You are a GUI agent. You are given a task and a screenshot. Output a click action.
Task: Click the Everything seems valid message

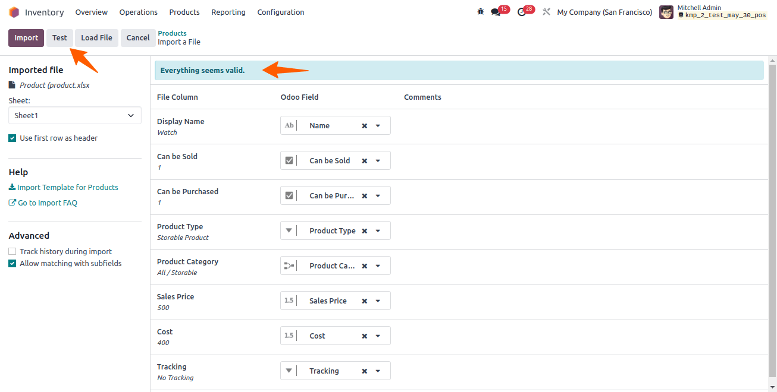202,70
